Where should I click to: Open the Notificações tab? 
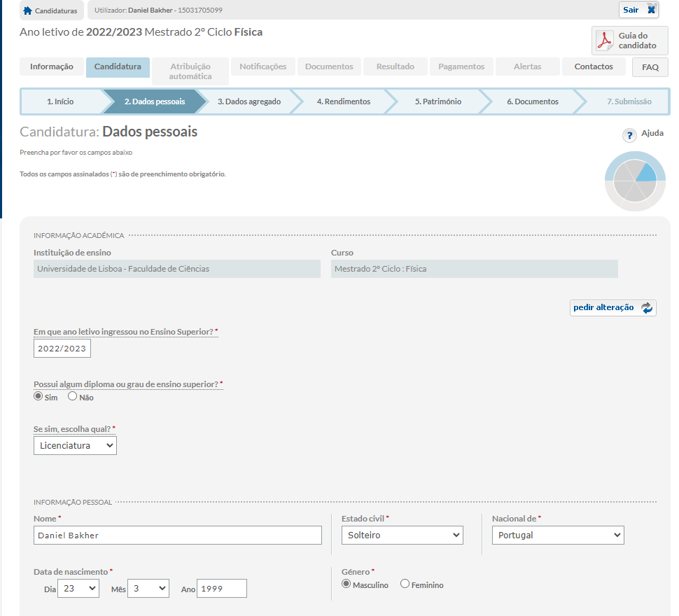pos(263,66)
